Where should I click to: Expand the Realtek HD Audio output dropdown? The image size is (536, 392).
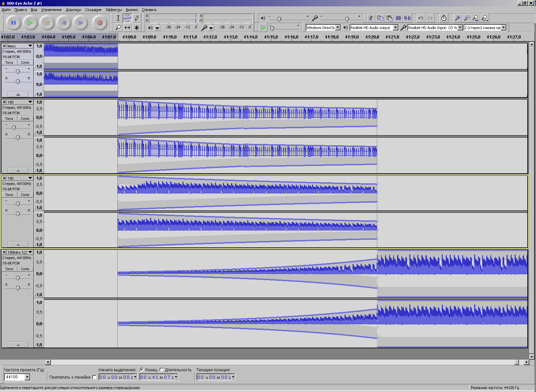(x=396, y=28)
